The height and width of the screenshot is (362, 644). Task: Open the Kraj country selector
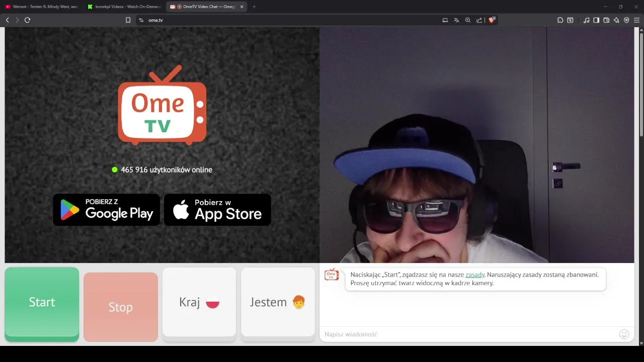click(199, 303)
